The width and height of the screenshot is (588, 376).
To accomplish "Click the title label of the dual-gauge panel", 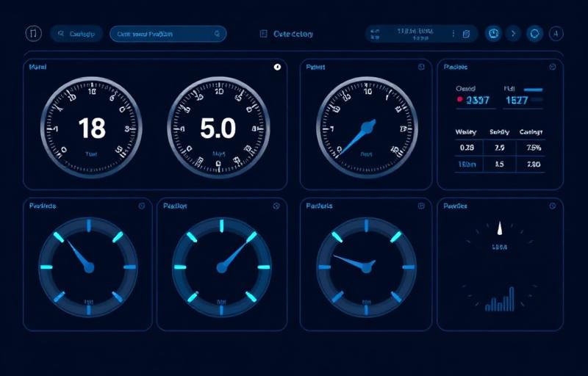I will click(37, 67).
